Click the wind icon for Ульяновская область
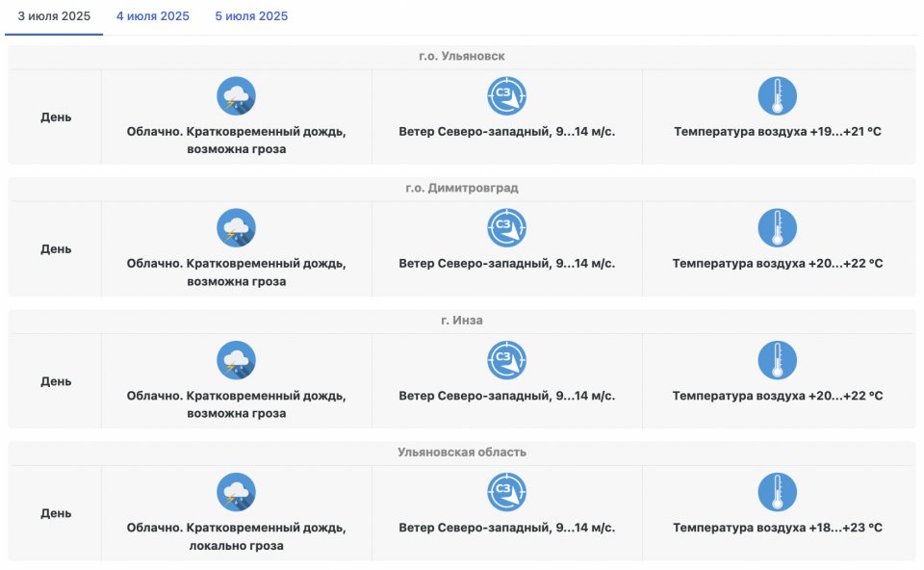Screen dimensions: 924x570 pyautogui.click(x=506, y=492)
